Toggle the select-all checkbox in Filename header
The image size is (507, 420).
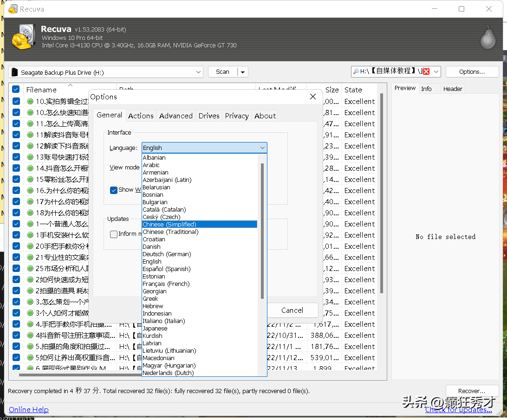[16, 89]
